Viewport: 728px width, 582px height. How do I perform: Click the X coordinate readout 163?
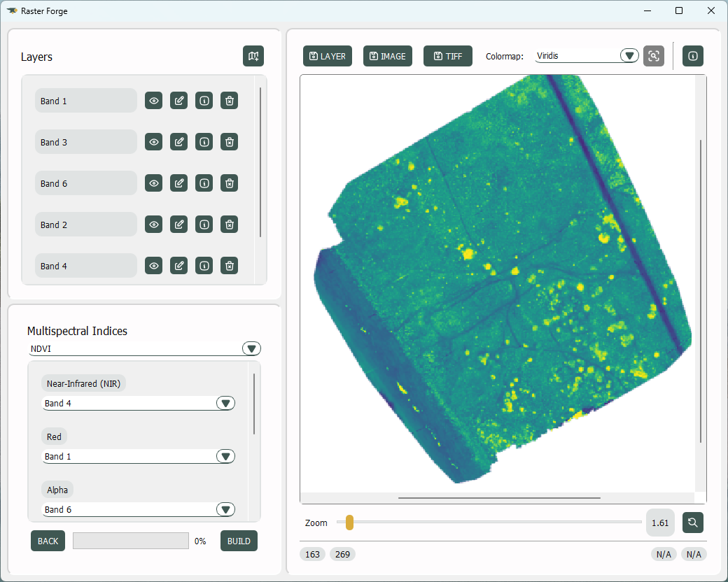coord(312,554)
